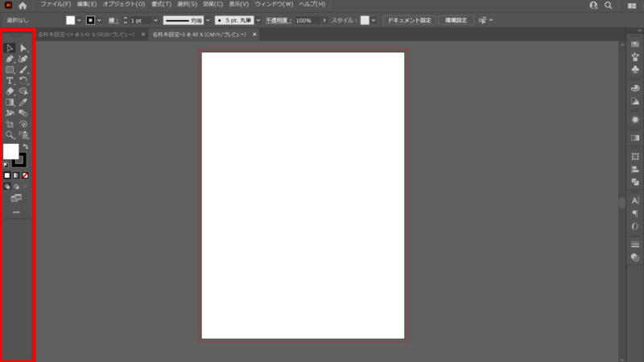Open the Gradient panel in right dock
644x362 pixels.
[635, 138]
